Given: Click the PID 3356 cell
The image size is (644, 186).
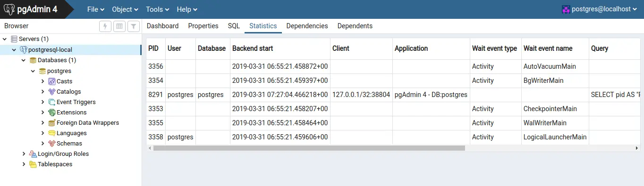Looking at the screenshot, I should pos(156,66).
